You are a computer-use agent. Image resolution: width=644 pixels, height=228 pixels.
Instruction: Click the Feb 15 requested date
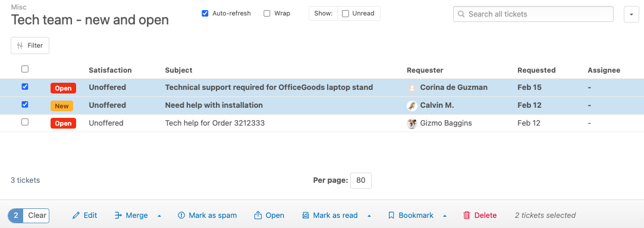click(529, 88)
